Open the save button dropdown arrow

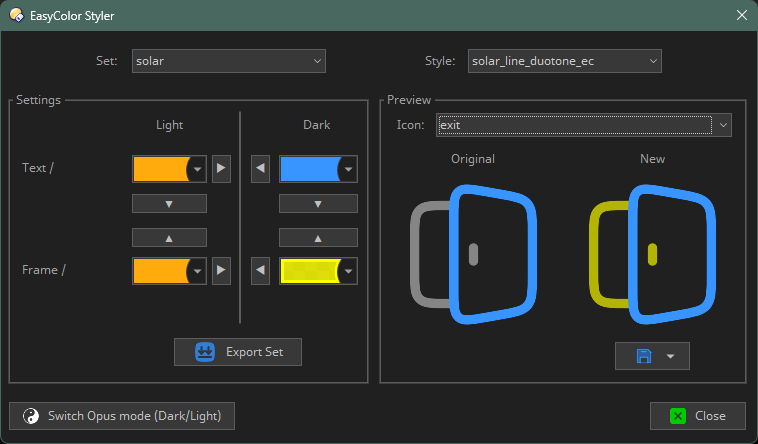pos(671,356)
